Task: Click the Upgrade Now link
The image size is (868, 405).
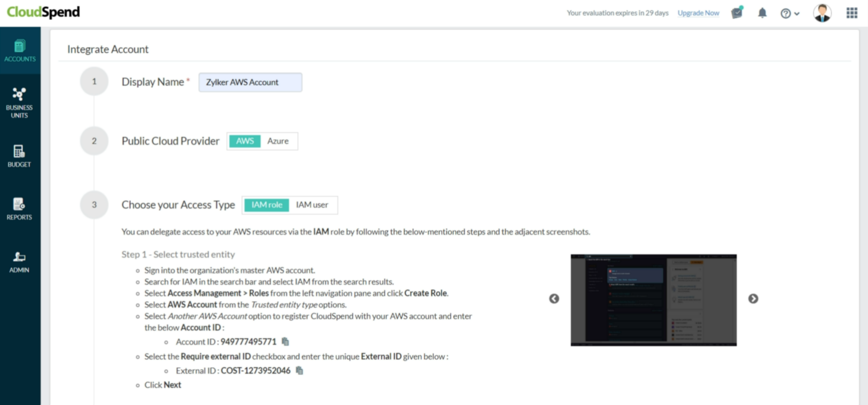Action: pos(698,13)
